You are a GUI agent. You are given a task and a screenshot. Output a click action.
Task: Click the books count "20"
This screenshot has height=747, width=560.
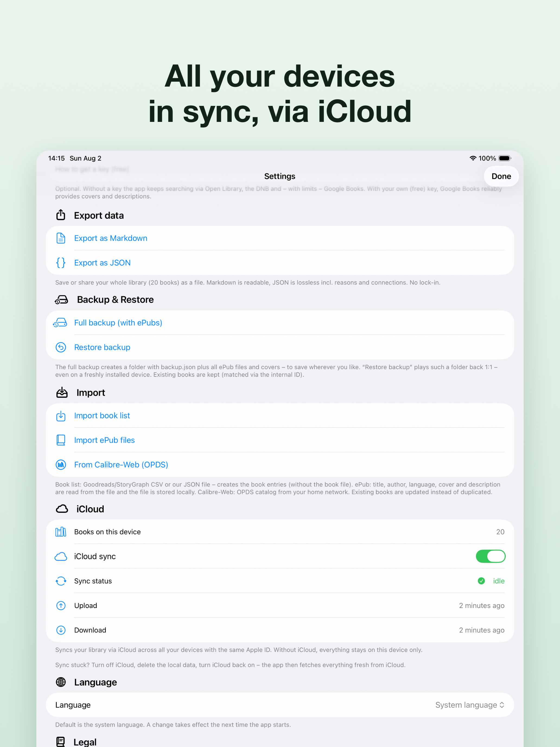pyautogui.click(x=500, y=532)
